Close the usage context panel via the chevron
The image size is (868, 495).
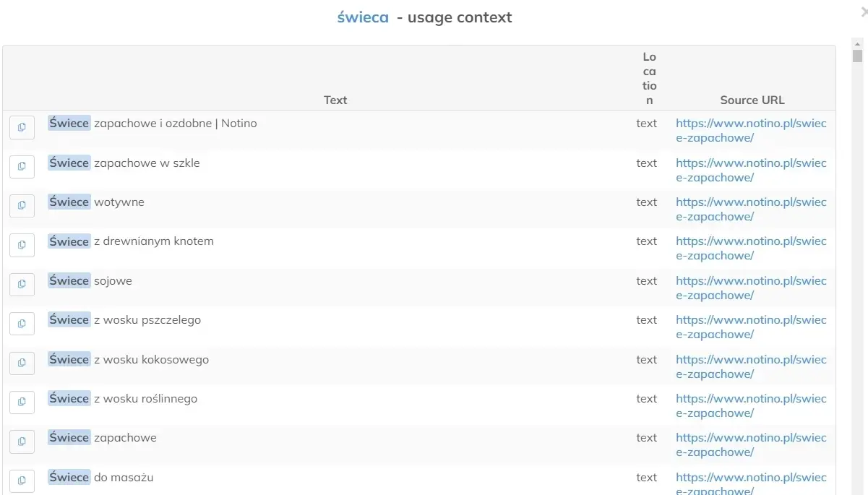863,11
